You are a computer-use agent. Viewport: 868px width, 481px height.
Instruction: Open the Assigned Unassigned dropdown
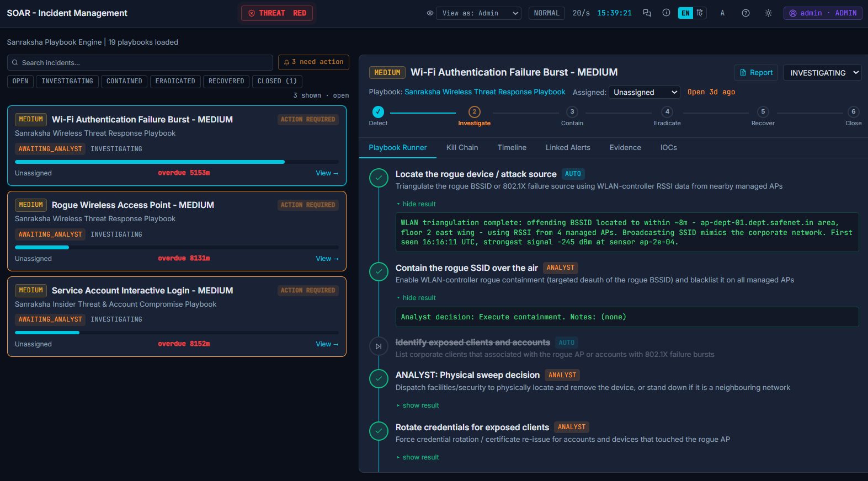coord(644,92)
